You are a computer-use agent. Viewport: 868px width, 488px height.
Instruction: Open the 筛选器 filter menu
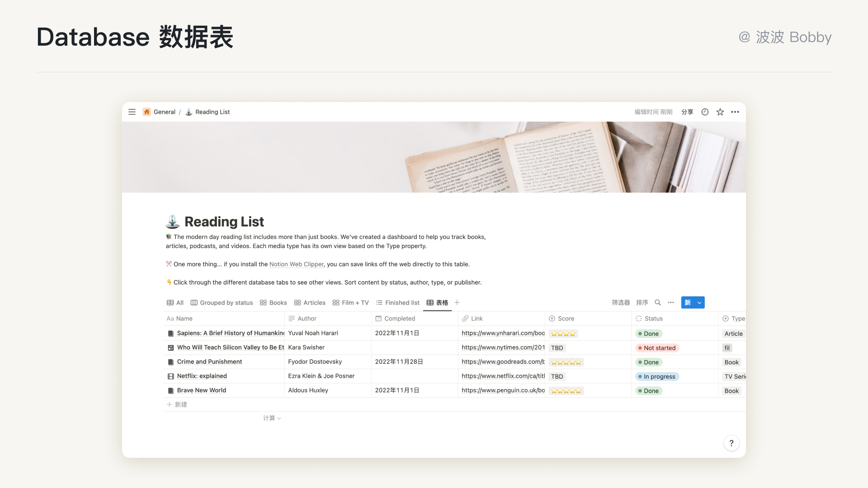point(621,303)
